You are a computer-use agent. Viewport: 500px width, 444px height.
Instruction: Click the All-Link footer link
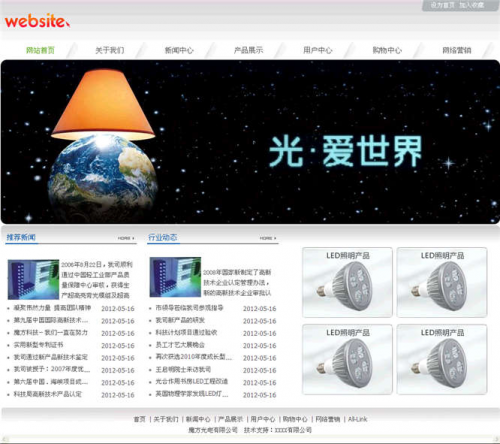coord(357,419)
